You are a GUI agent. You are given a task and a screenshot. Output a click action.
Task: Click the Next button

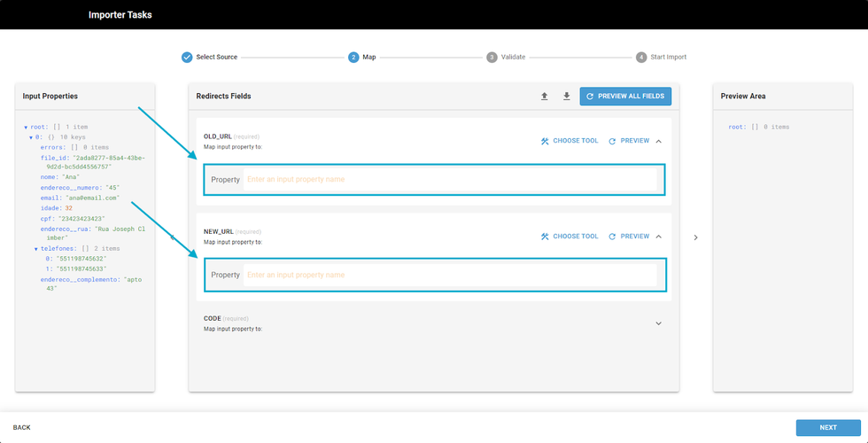[x=827, y=428]
